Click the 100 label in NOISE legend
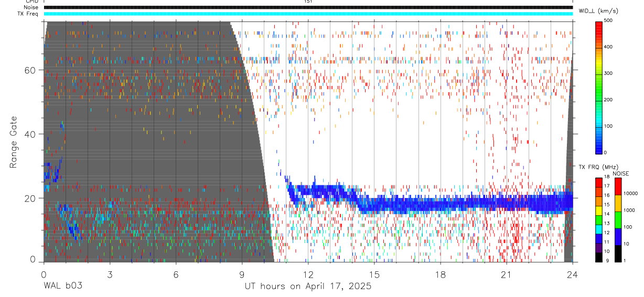 tap(629, 227)
